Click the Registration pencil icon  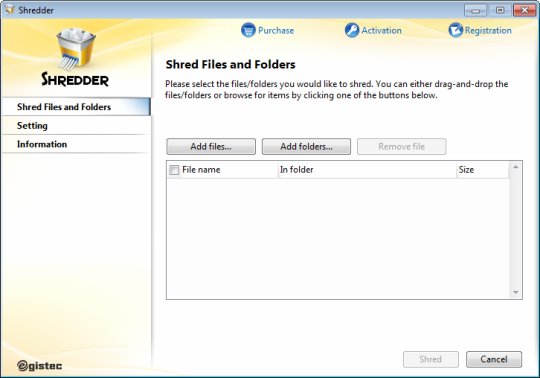(x=455, y=30)
